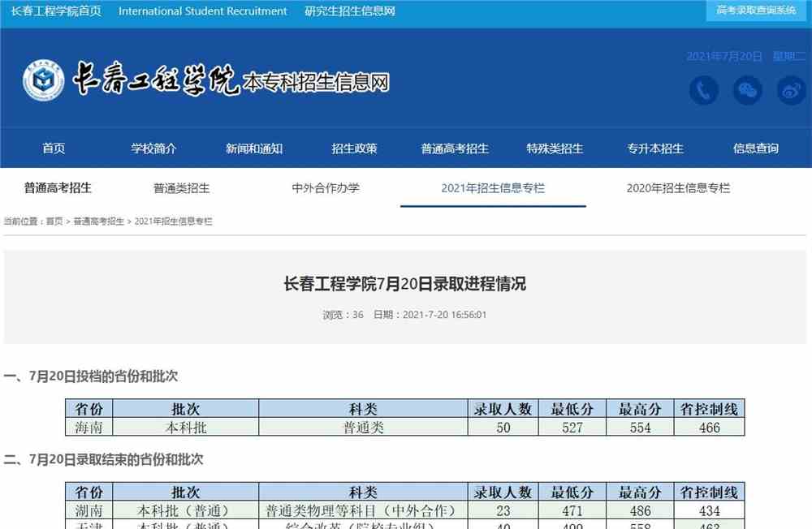
Task: Click the 海南 province cell
Action: (89, 428)
